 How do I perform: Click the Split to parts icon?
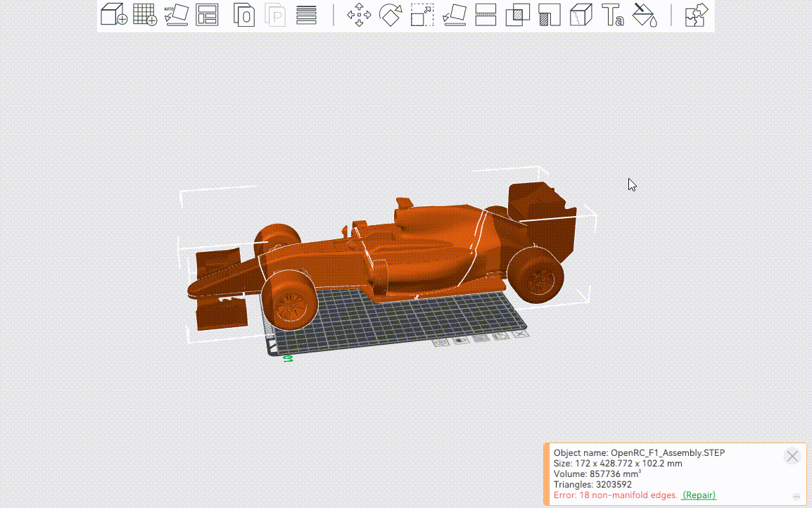276,15
